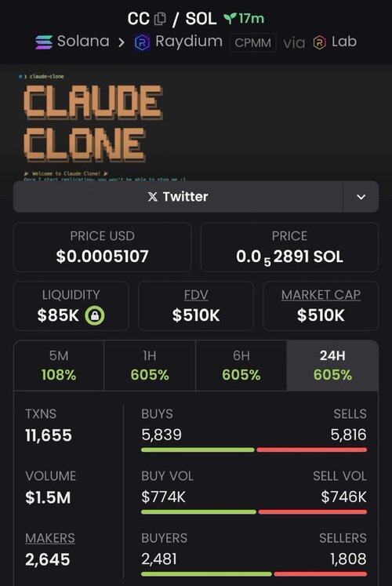This screenshot has height=586, width=392.
Task: Click the Raydium DEX logo
Action: [x=142, y=42]
